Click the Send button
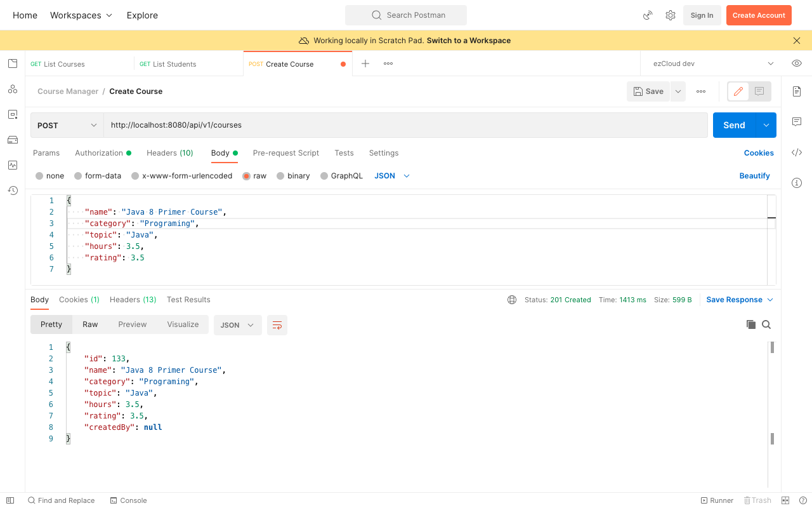 [734, 125]
